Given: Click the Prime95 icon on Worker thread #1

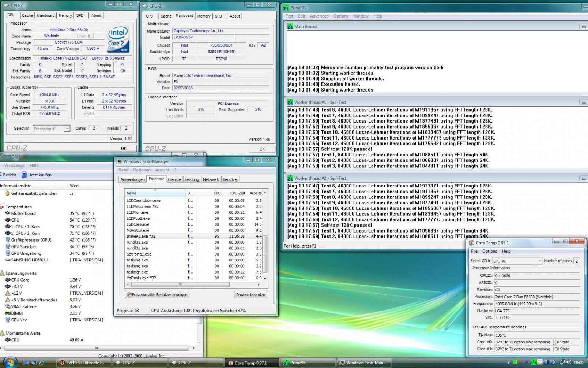Looking at the screenshot, I should click(x=290, y=102).
